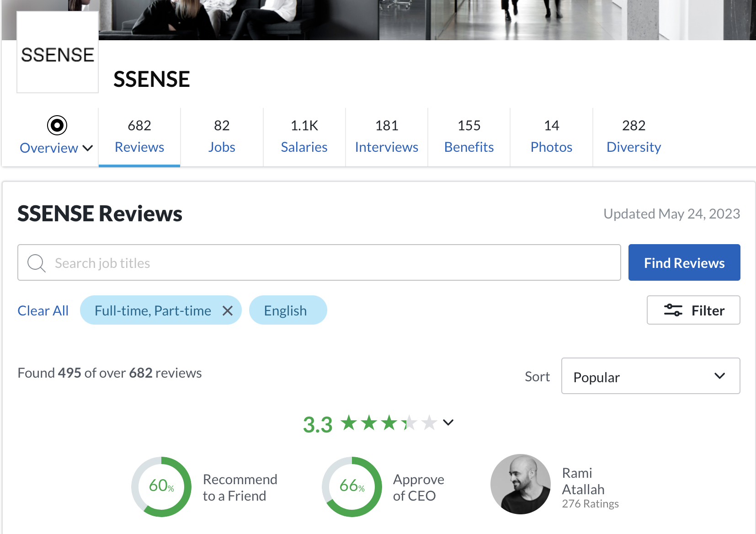Click the SSENSE Reviews heading

(x=100, y=214)
